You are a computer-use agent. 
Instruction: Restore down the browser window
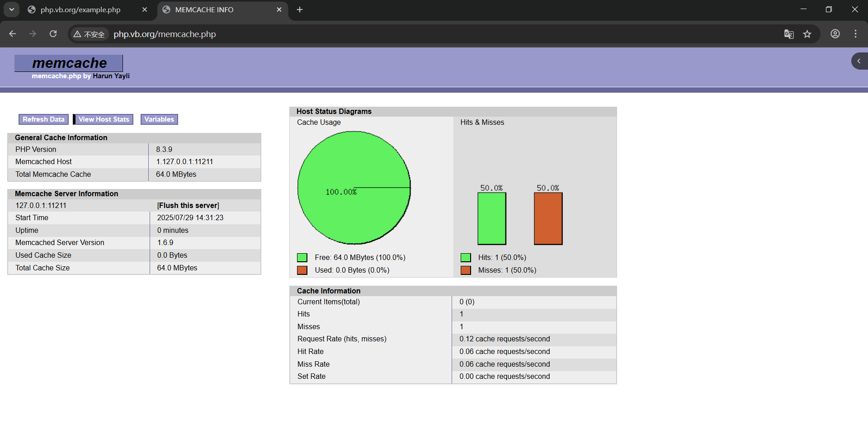(829, 9)
